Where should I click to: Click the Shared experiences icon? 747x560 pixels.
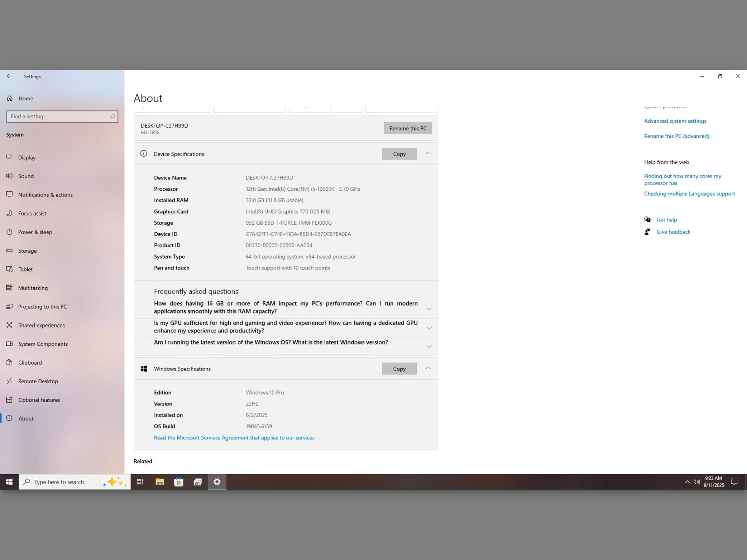pyautogui.click(x=9, y=325)
